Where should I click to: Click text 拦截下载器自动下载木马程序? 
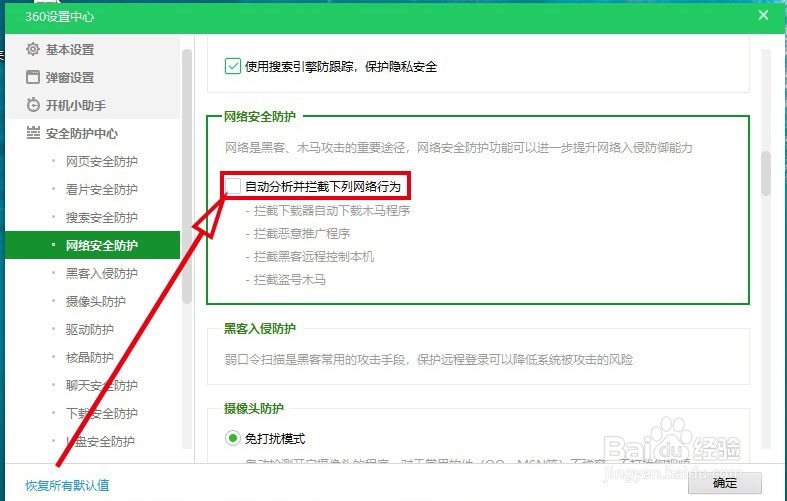coord(332,210)
